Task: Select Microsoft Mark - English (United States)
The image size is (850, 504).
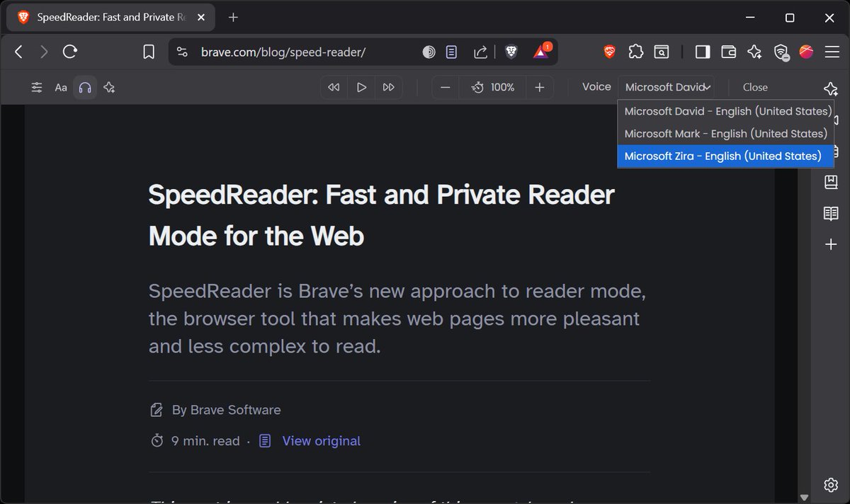Action: coord(725,134)
